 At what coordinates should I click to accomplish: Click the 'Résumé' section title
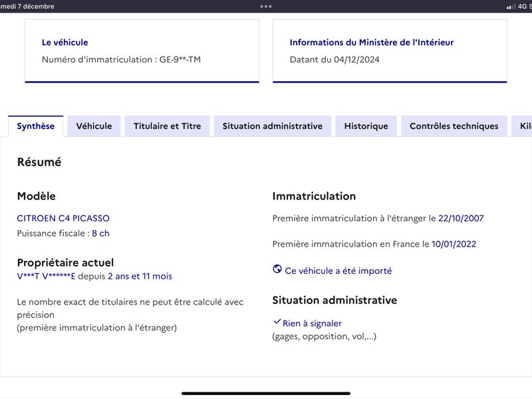(x=39, y=162)
